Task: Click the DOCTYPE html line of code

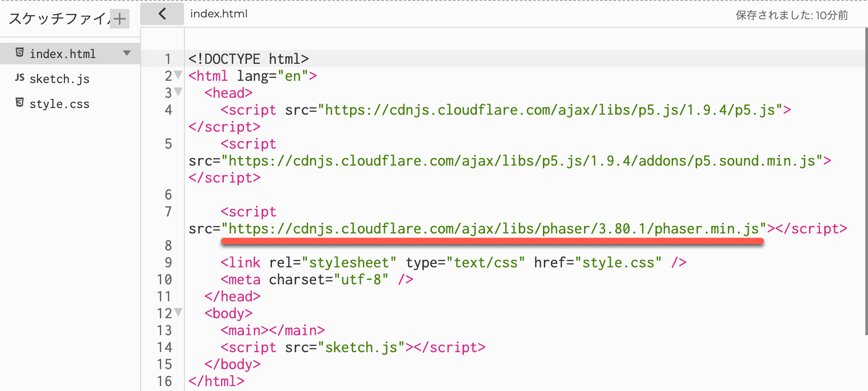Action: point(249,59)
